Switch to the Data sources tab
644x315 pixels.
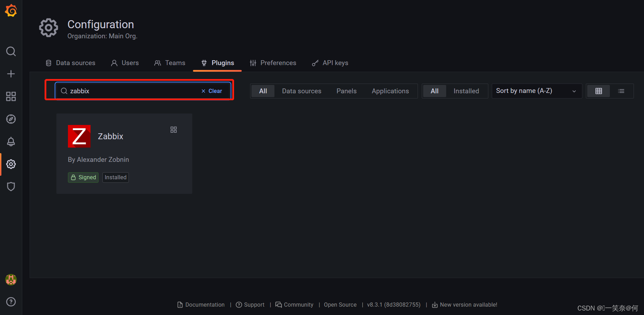[x=70, y=63]
